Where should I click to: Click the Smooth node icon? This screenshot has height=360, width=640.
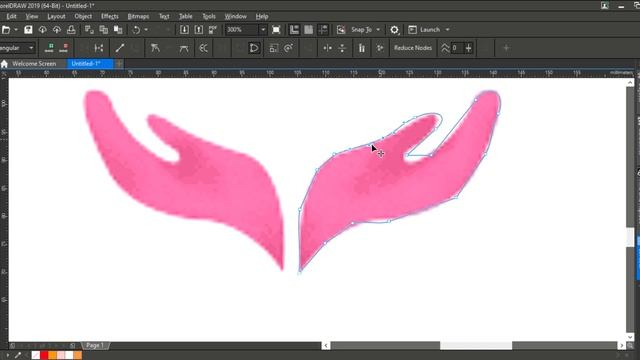point(184,48)
